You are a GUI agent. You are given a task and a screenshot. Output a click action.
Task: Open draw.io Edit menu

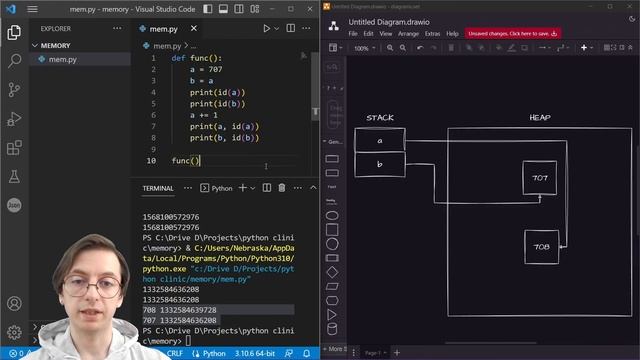coord(368,34)
